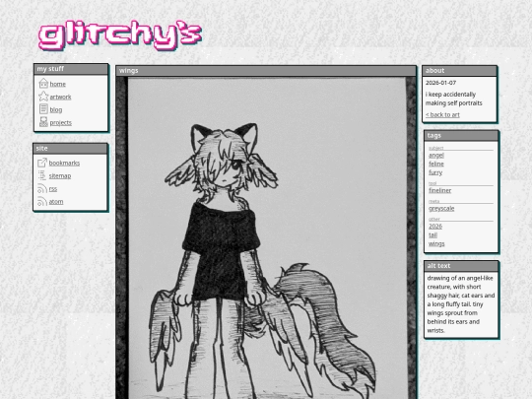Visit the projects page
This screenshot has width=532, height=399.
[x=61, y=122]
